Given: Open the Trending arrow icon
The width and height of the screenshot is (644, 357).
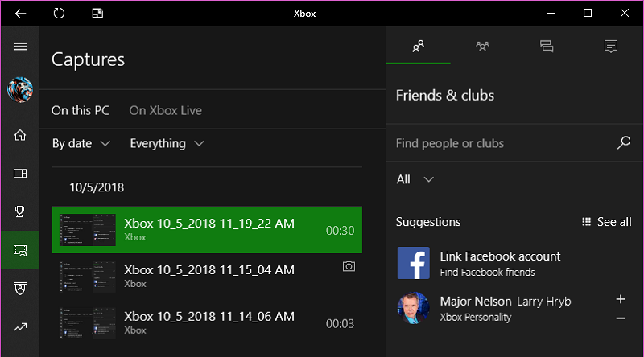Looking at the screenshot, I should 20,327.
